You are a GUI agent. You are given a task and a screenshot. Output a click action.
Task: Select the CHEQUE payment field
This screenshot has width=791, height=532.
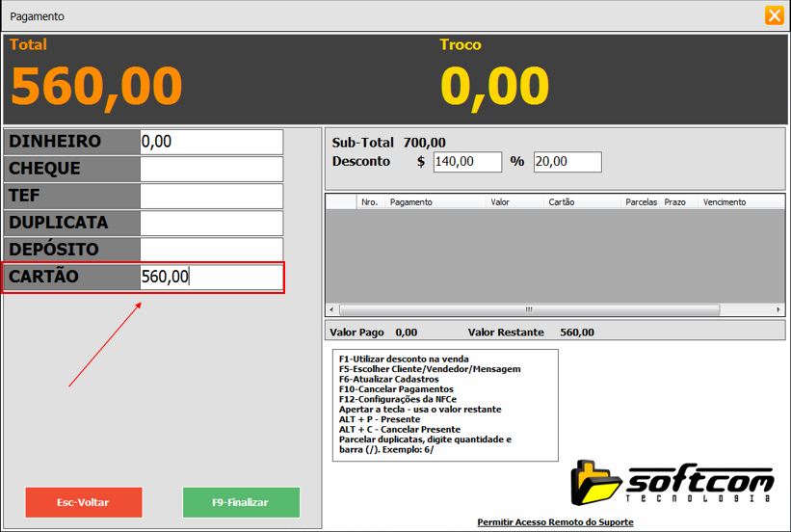tap(211, 169)
